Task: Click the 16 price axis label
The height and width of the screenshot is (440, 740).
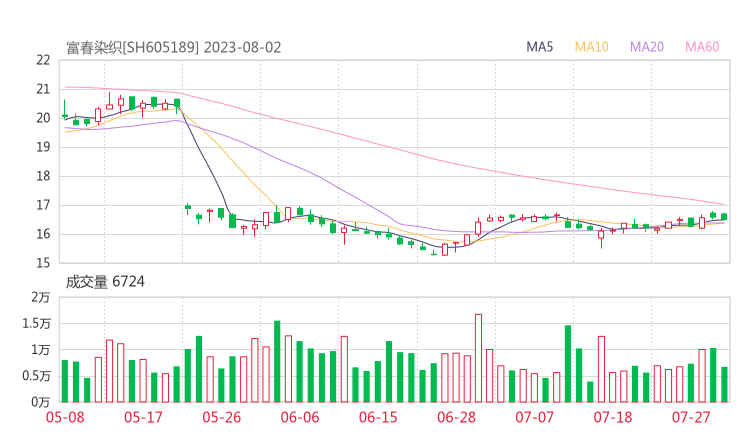Action: (x=43, y=234)
